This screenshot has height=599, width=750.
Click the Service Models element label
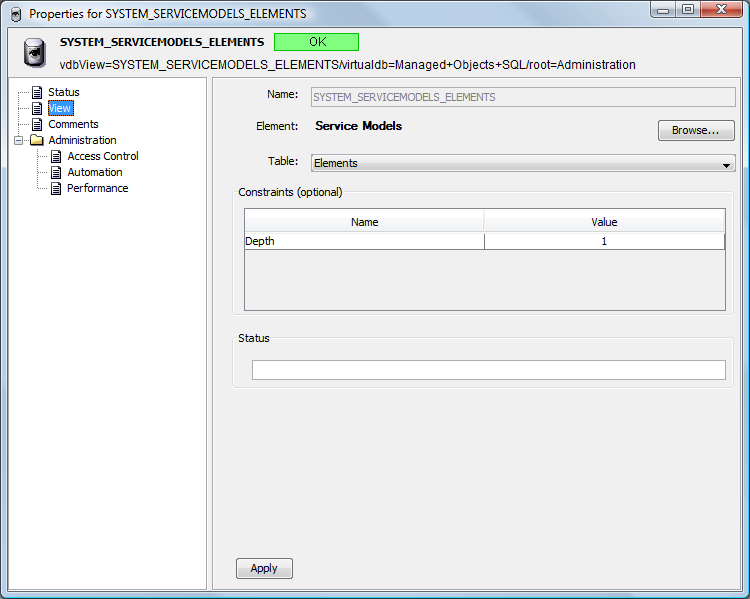click(x=359, y=126)
